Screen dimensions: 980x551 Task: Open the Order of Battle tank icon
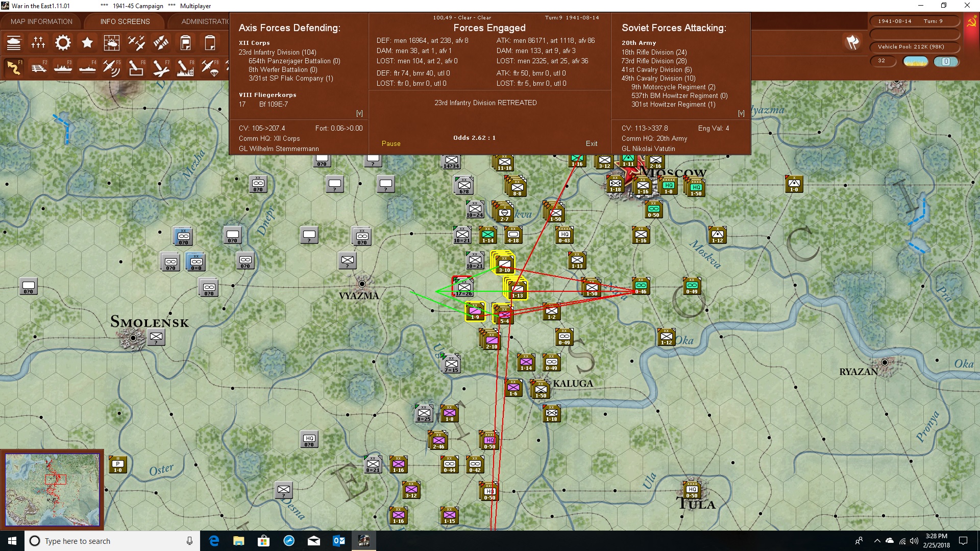coord(14,43)
